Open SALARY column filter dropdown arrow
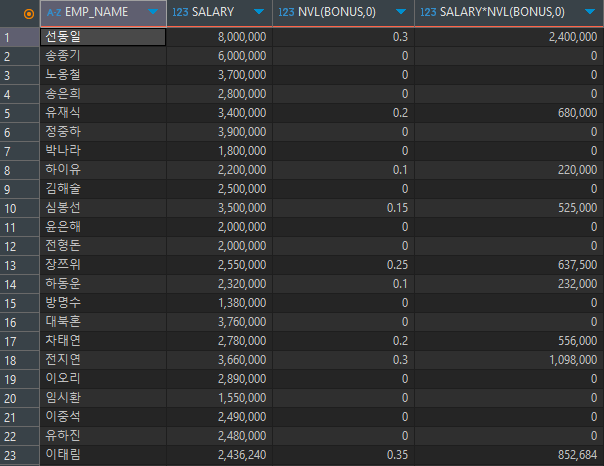This screenshot has height=466, width=604. [259, 12]
